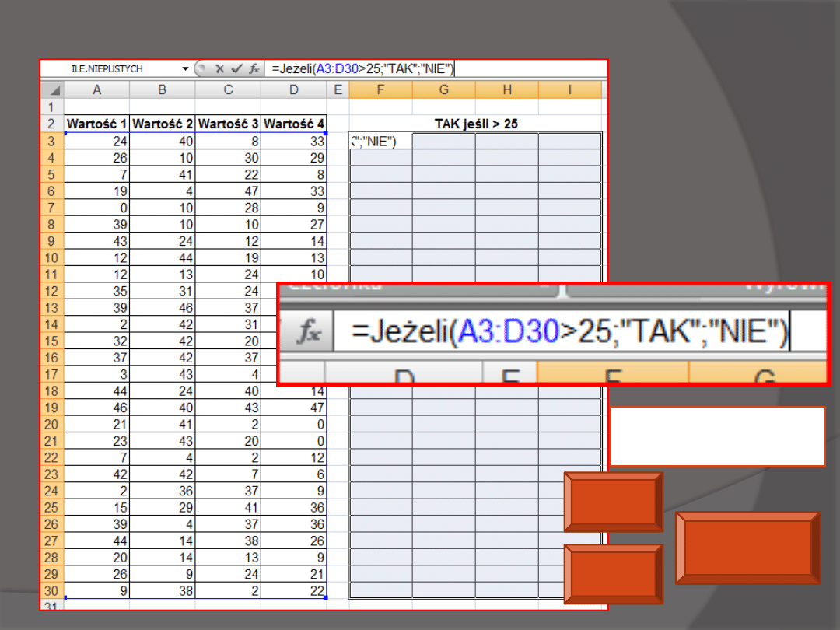Expand the ILE.NIEPUSTYCH name box dropdown
Screen dimensions: 840x630
click(186, 69)
